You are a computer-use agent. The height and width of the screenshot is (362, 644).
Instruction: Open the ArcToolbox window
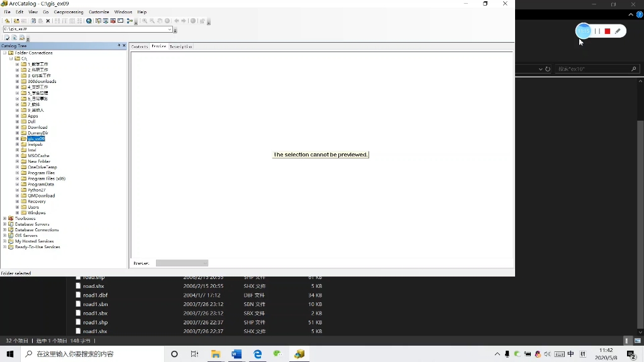[x=112, y=20]
